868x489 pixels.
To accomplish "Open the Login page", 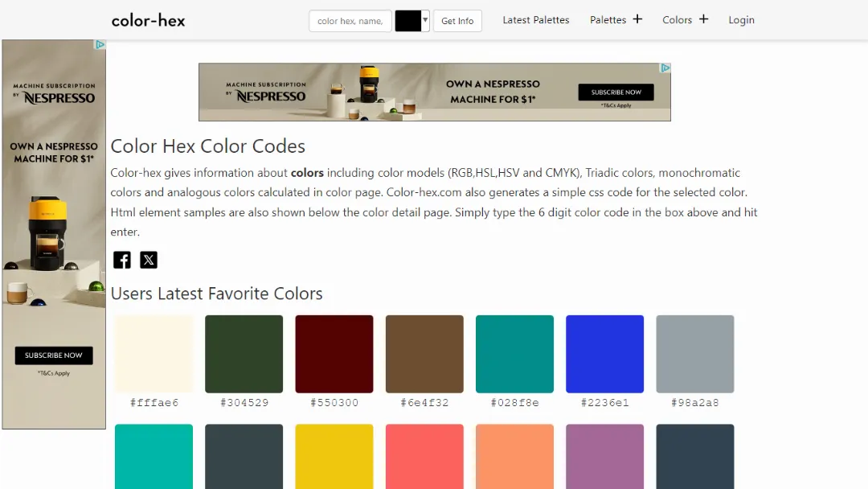I will (741, 19).
